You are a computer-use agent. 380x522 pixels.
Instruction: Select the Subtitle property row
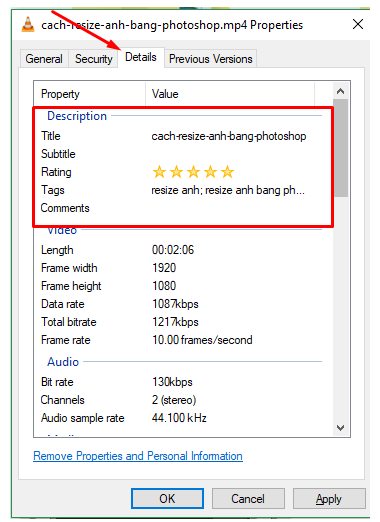tap(178, 154)
